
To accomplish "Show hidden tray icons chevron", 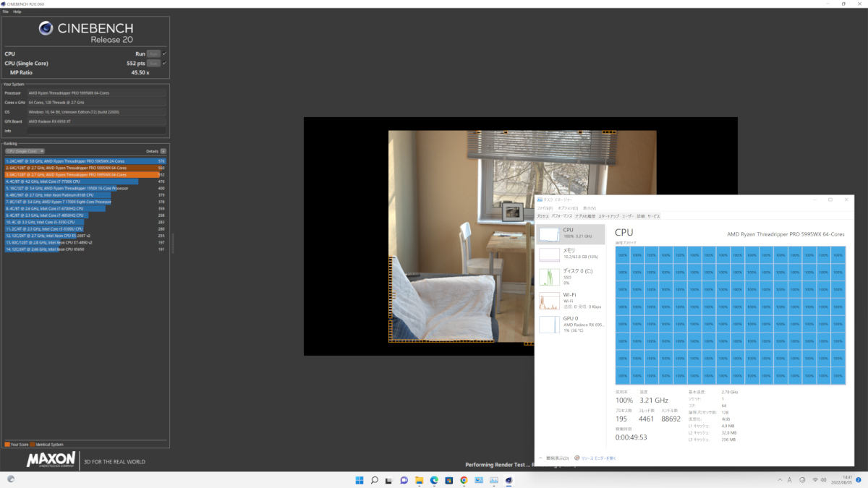I will pos(780,480).
